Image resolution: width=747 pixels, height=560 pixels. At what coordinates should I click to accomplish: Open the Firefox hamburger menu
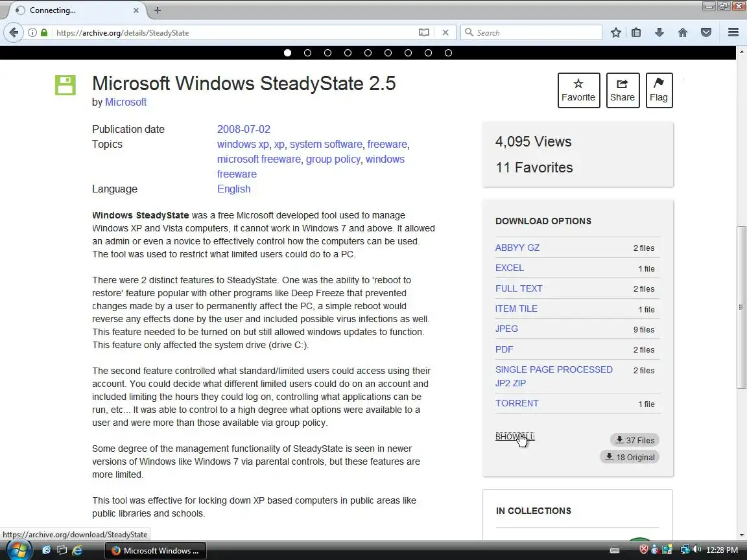coord(733,32)
